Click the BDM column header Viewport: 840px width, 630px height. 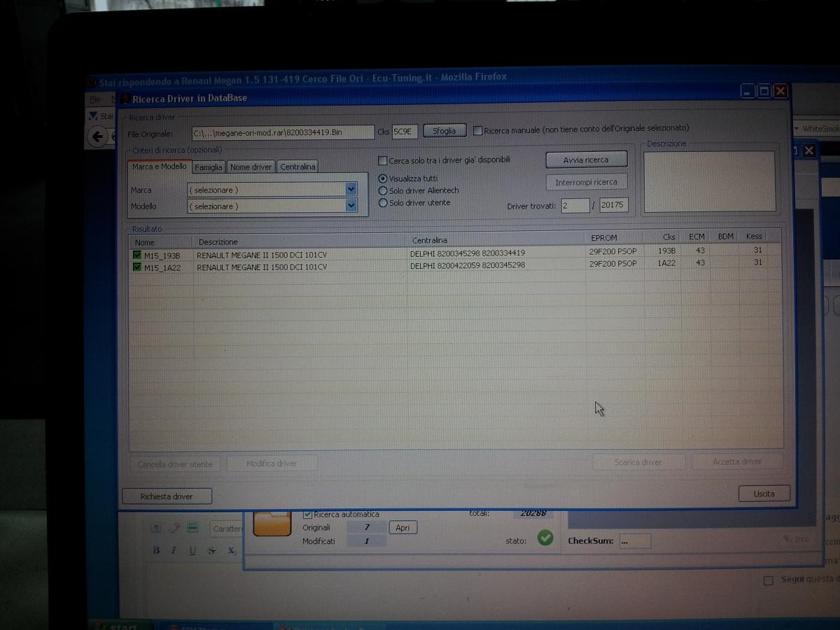pyautogui.click(x=726, y=237)
